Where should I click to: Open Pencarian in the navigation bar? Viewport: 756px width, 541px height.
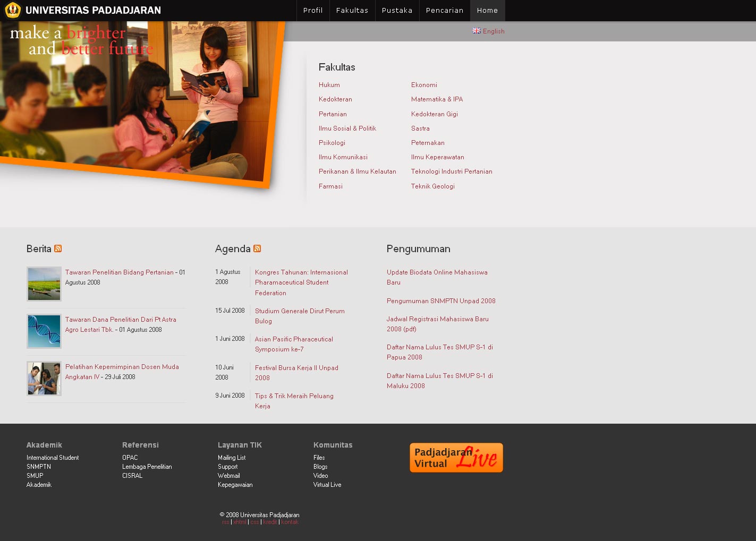[x=445, y=11]
